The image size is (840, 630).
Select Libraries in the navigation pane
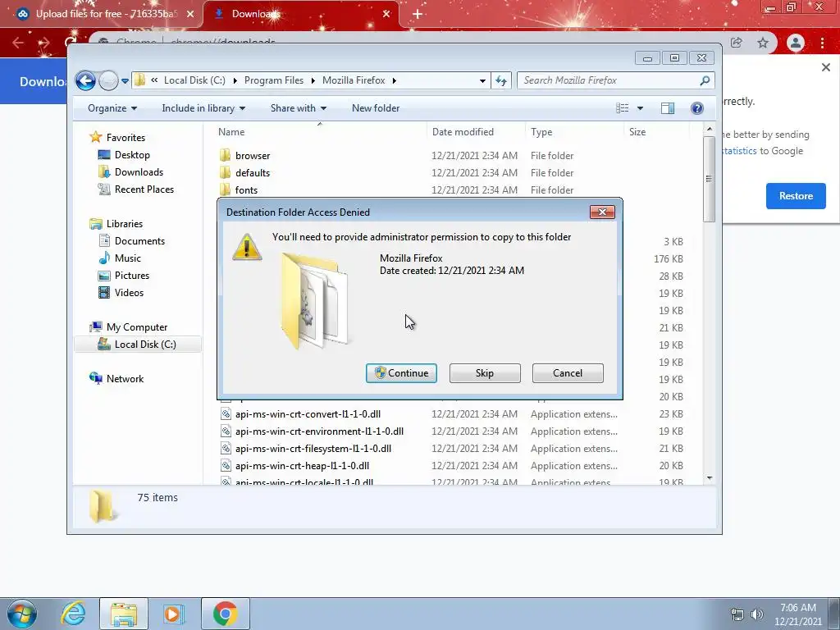coord(116,224)
